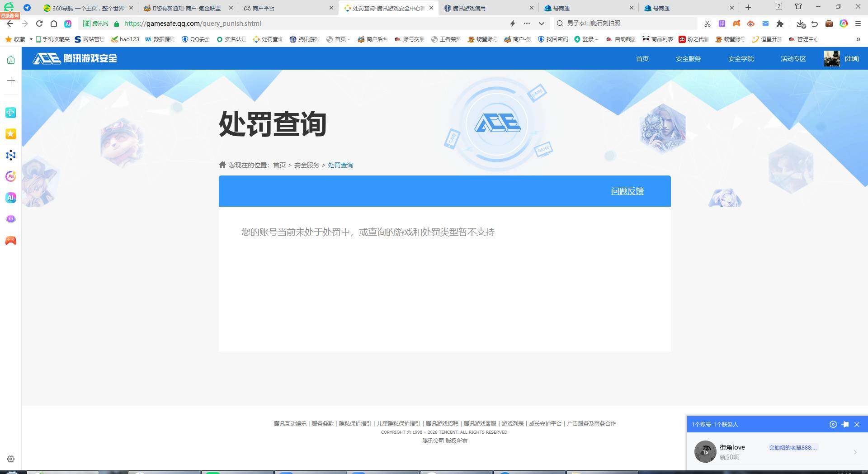This screenshot has height=474, width=868.
Task: Click the home icon at sidebar top
Action: [10, 59]
